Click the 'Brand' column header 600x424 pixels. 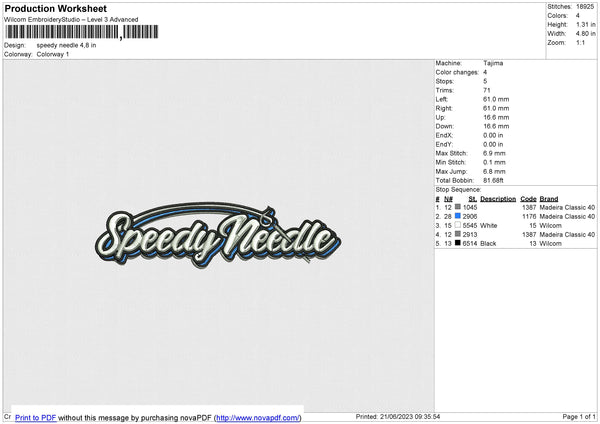pyautogui.click(x=549, y=199)
